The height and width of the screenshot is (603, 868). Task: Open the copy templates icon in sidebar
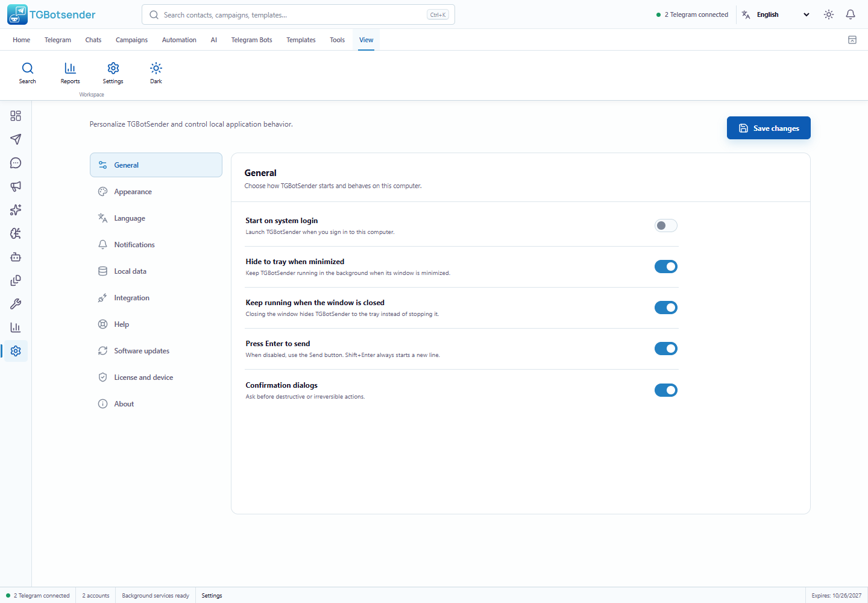point(16,280)
